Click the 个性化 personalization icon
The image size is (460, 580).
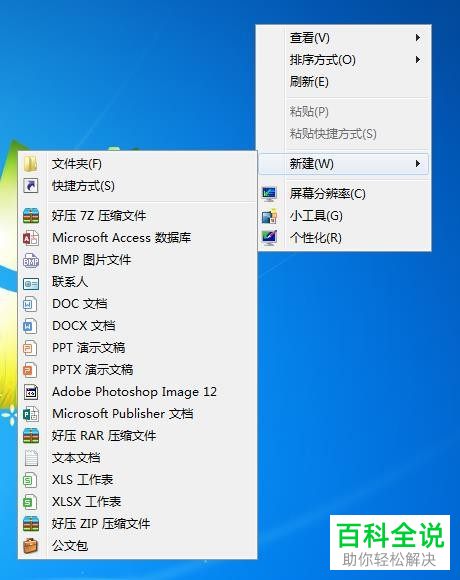point(270,237)
